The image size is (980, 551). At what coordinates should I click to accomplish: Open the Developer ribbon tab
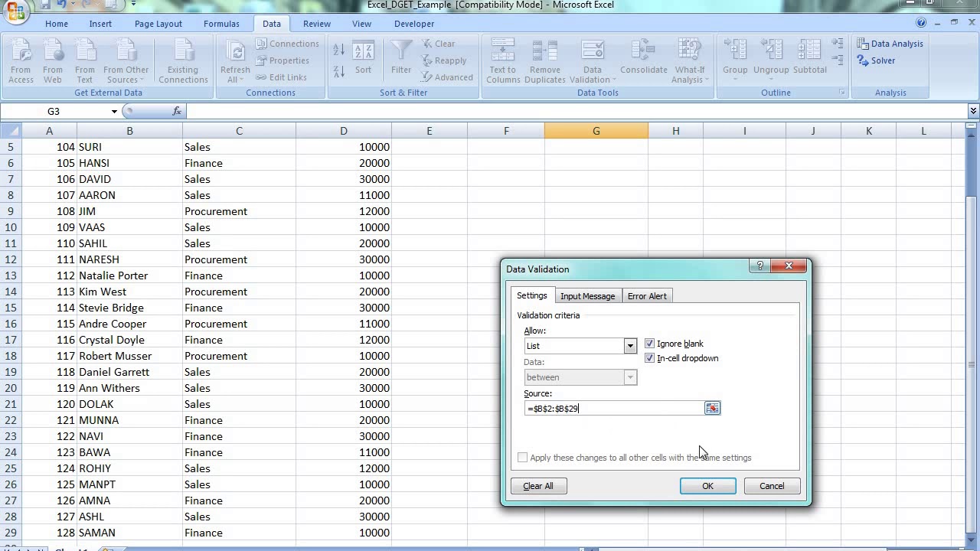tap(414, 24)
